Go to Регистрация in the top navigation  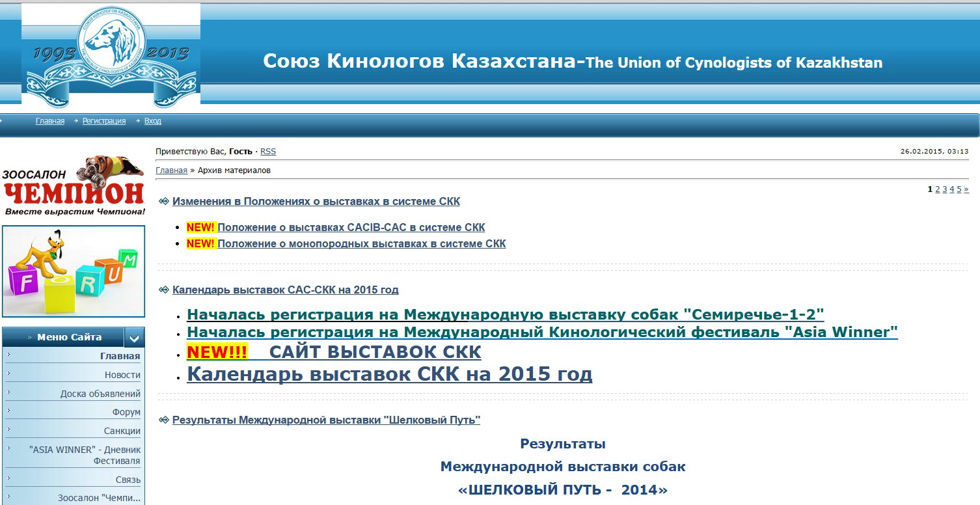(x=104, y=121)
